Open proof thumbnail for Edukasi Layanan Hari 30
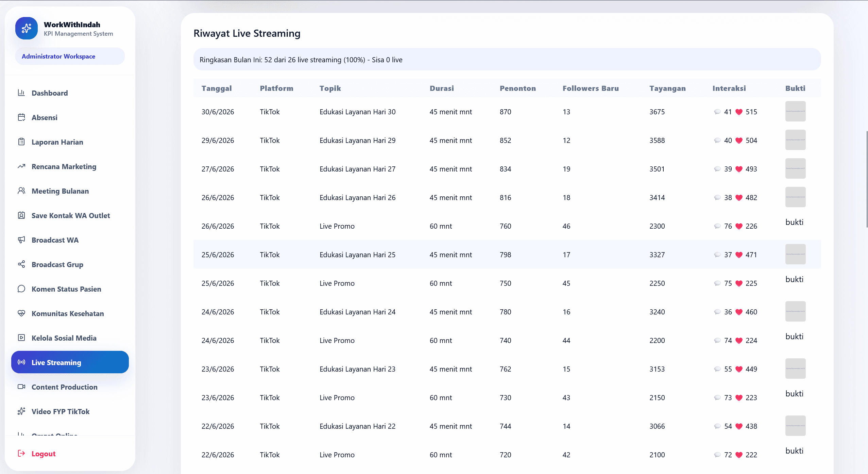Image resolution: width=868 pixels, height=474 pixels. coord(795,111)
